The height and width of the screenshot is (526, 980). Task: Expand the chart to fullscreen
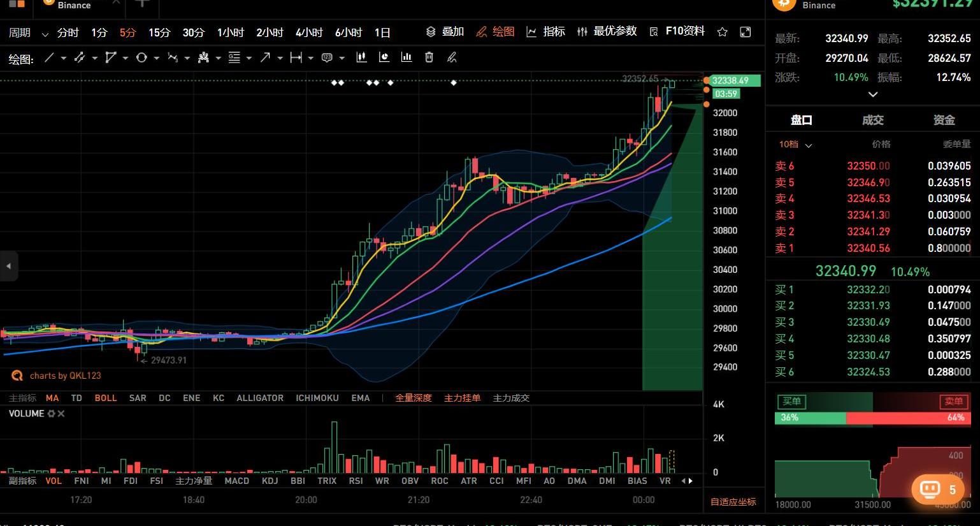click(x=746, y=32)
